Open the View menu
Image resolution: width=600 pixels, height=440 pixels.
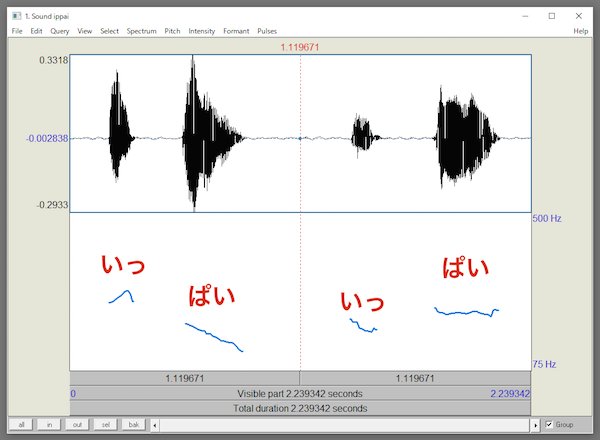[x=85, y=31]
